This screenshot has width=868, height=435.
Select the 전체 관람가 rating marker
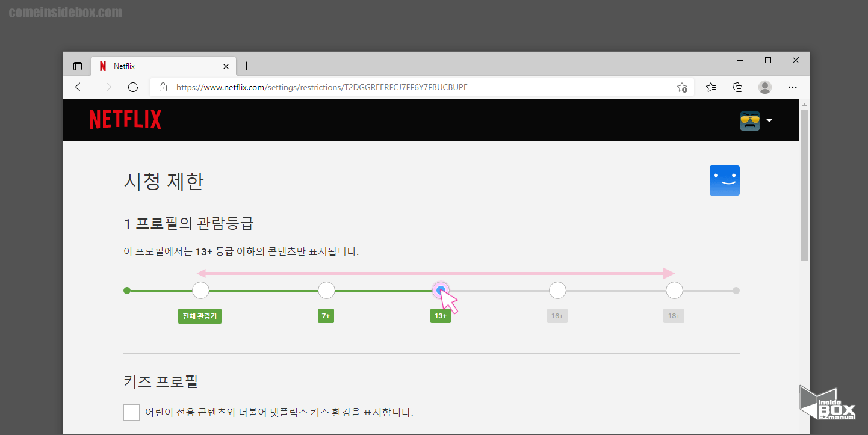click(200, 290)
